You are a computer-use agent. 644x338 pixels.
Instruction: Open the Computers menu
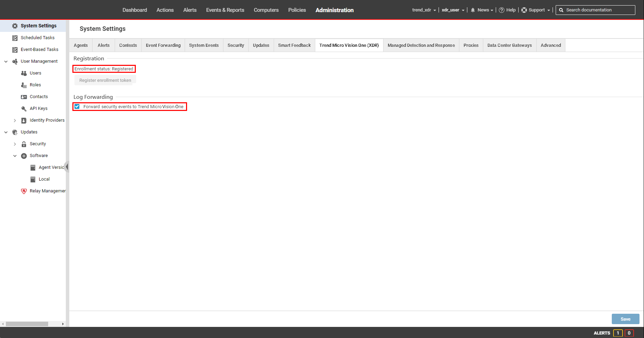coord(266,10)
